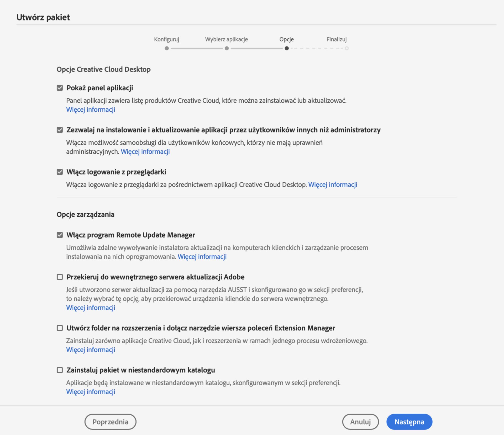Jump to the Wybierz aplikacje step

(x=227, y=48)
